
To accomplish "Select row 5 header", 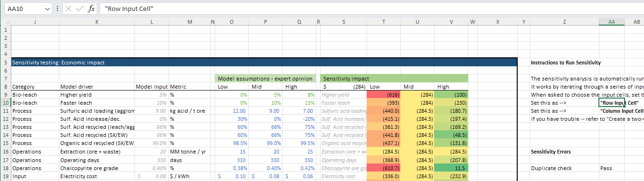I will [x=5, y=62].
